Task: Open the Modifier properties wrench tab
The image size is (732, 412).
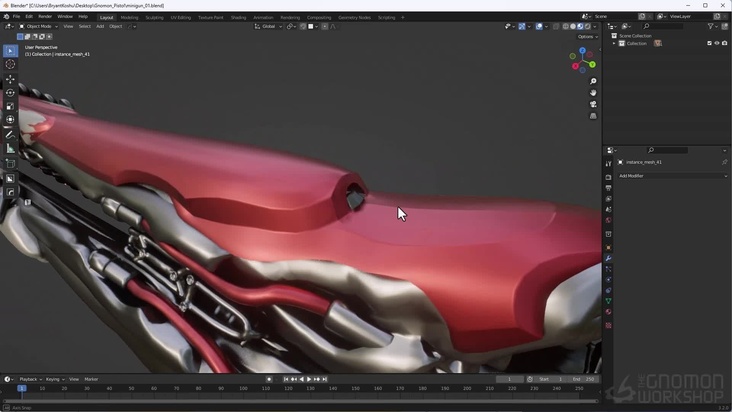Action: 608,258
